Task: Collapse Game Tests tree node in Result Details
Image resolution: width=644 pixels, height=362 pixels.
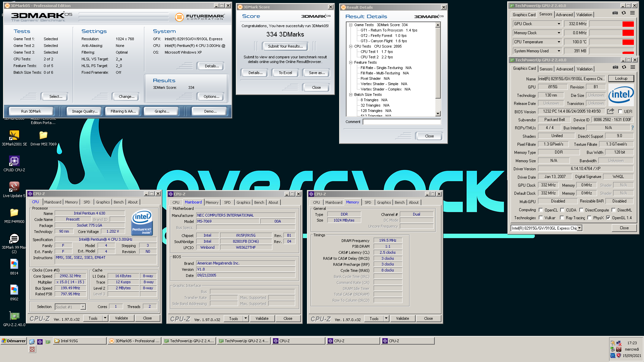Action: click(x=351, y=25)
